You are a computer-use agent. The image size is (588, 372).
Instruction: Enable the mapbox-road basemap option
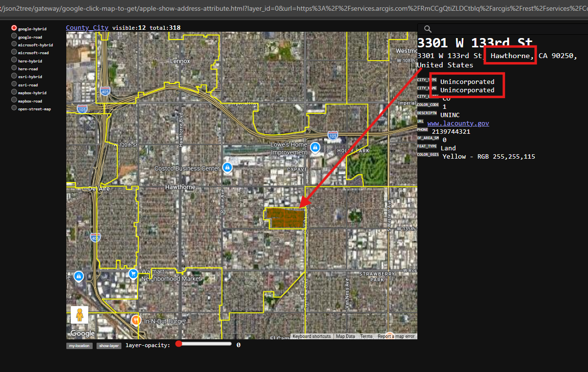(14, 101)
